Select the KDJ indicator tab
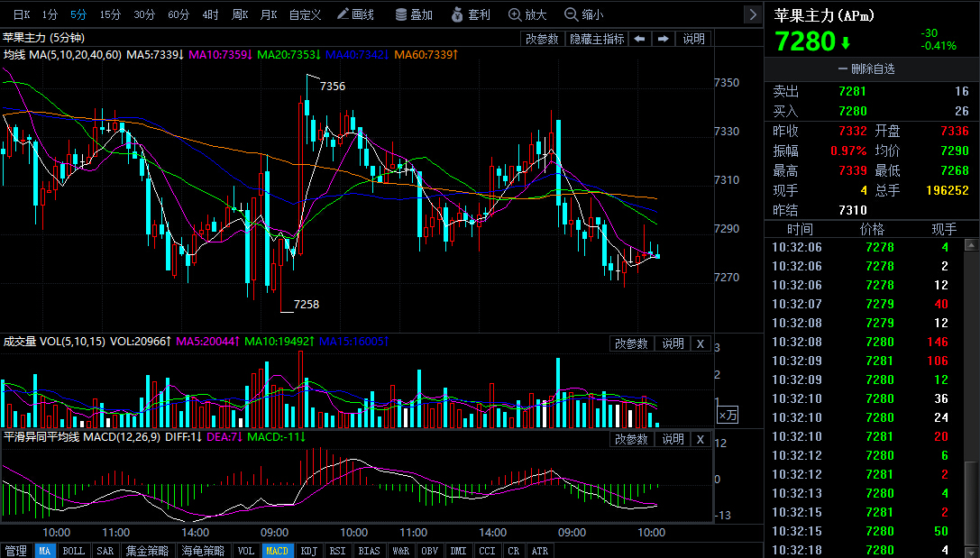The height and width of the screenshot is (558, 980). tap(308, 551)
